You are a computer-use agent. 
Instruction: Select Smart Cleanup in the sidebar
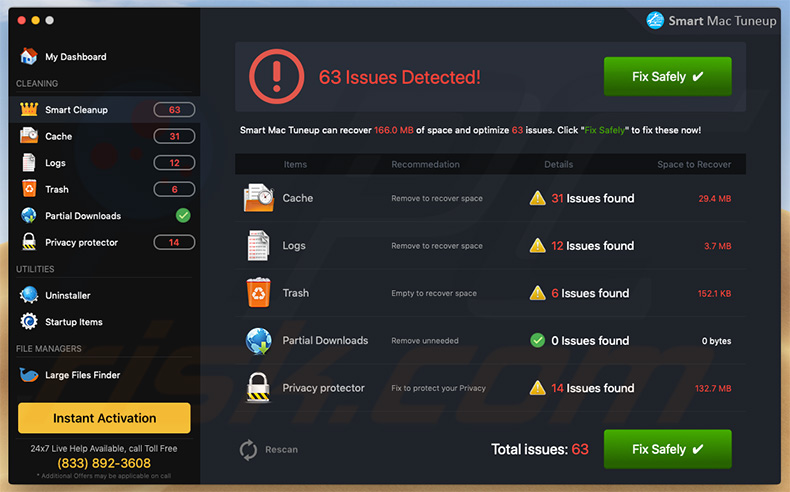coord(104,109)
